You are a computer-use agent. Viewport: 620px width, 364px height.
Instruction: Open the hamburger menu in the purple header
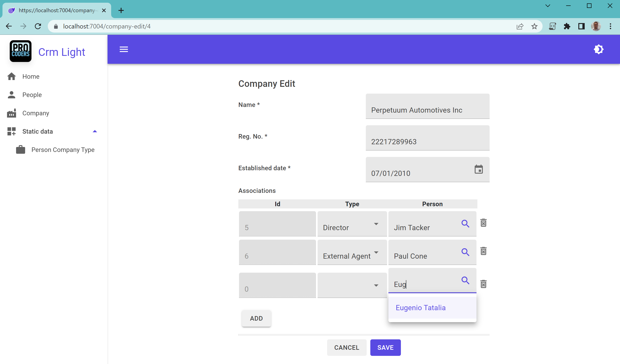(124, 50)
